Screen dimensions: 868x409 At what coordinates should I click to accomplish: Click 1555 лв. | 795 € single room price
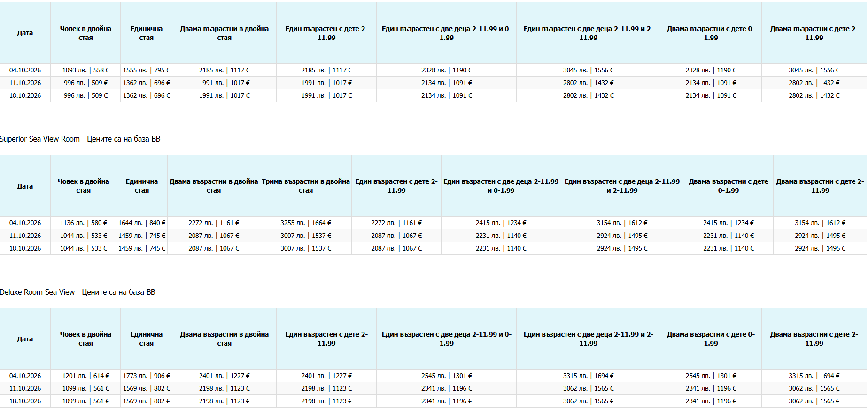[x=147, y=70]
